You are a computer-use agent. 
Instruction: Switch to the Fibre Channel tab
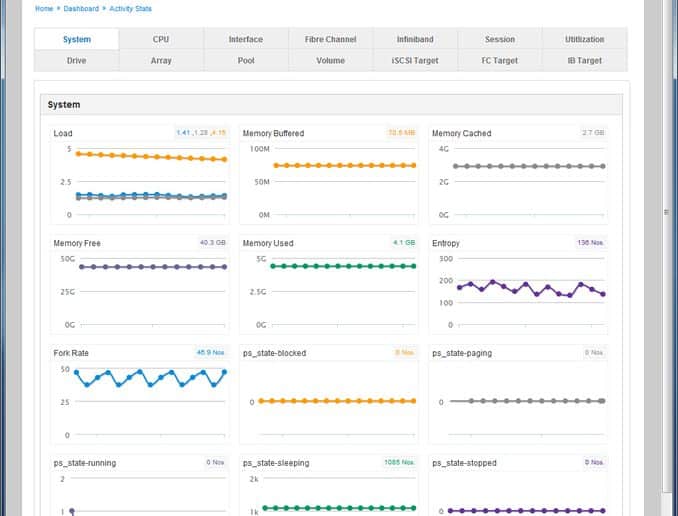330,39
